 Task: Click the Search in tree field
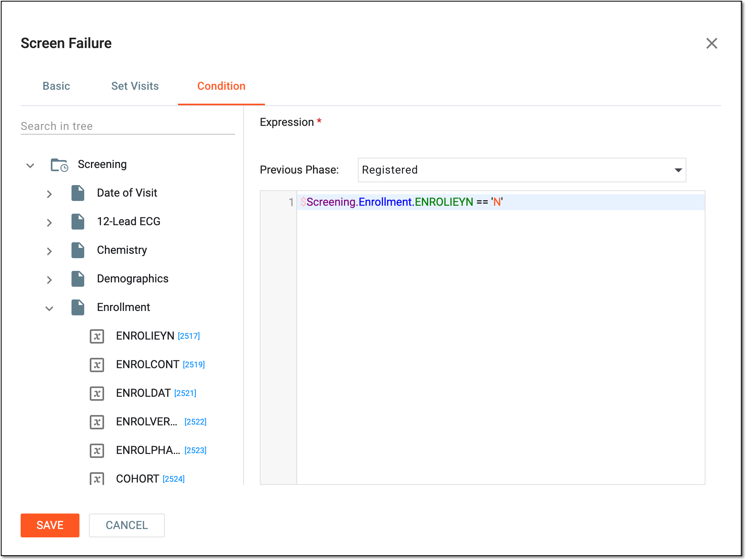click(x=128, y=126)
